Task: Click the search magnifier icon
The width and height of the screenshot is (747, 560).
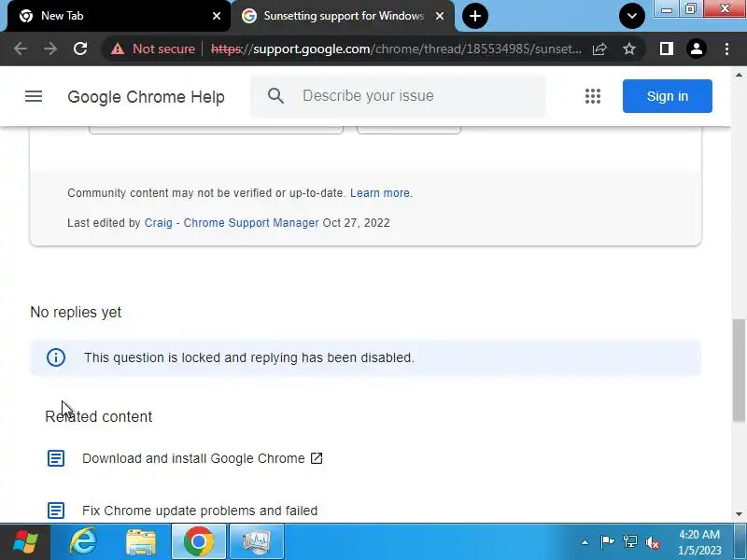Action: coord(275,96)
